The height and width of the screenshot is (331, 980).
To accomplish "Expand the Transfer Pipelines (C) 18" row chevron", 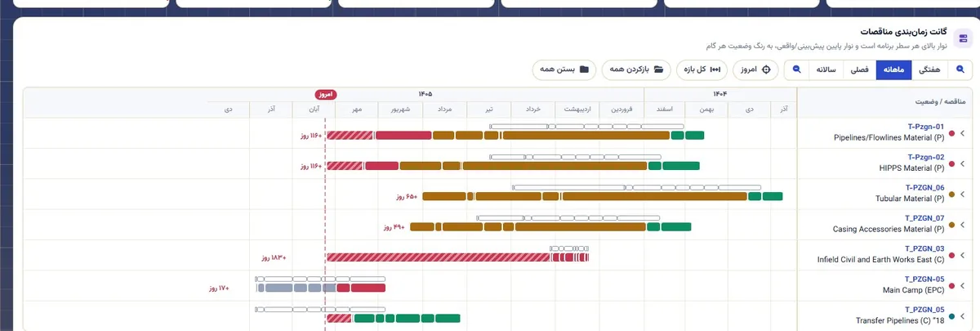I will 963,315.
